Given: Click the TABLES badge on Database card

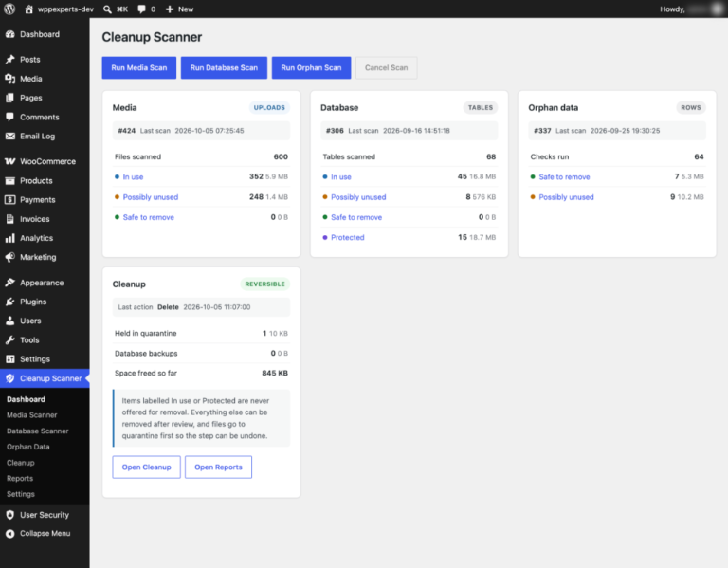Looking at the screenshot, I should click(480, 107).
